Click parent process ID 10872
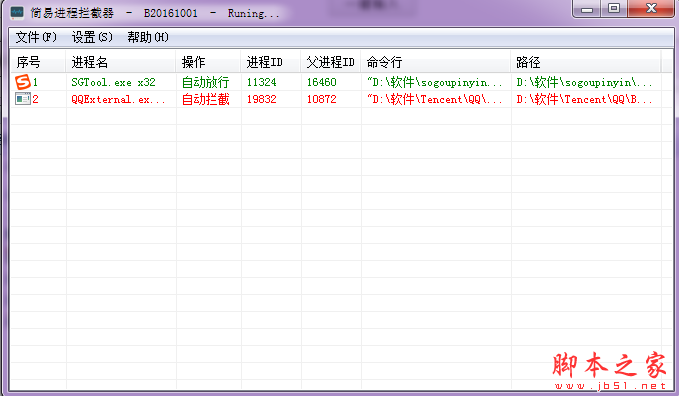Screen dimensions: 679x397 click(x=321, y=99)
